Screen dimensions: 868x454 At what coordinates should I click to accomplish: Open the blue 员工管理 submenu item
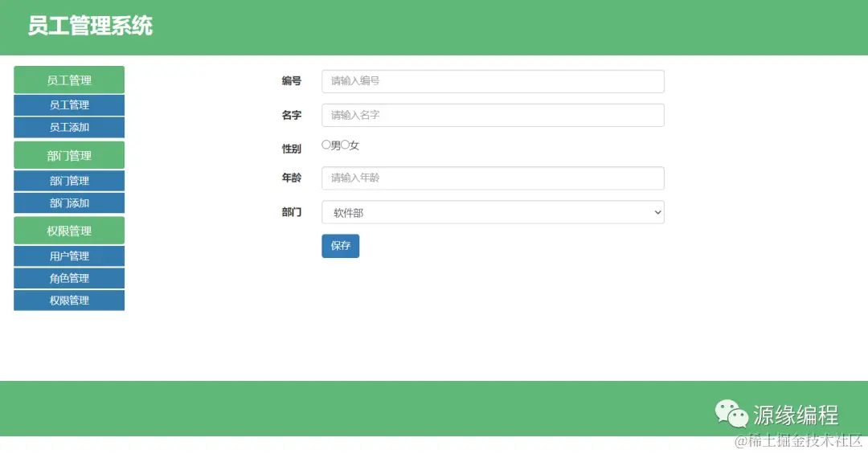pyautogui.click(x=69, y=104)
